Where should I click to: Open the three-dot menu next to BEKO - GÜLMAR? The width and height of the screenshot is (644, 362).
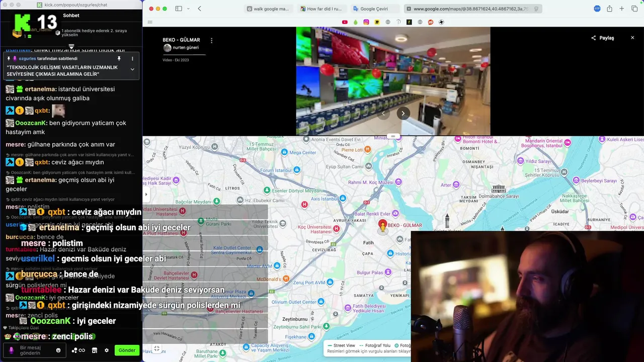tap(211, 40)
